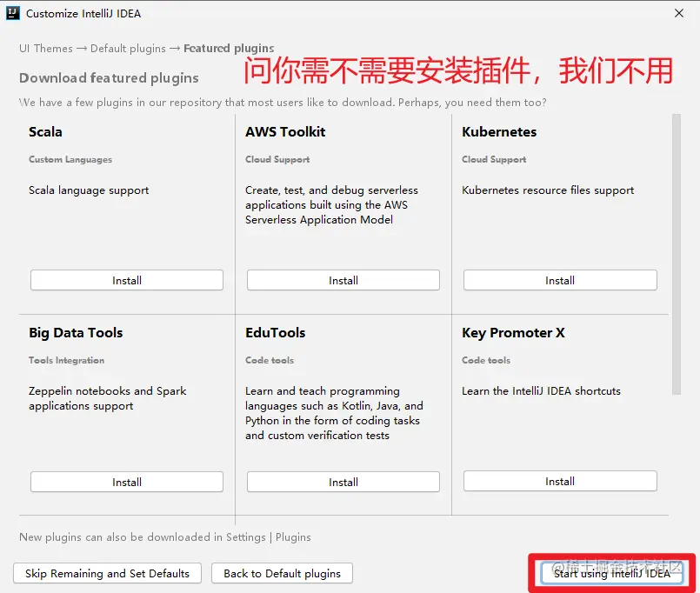The width and height of the screenshot is (700, 593).
Task: Click Cloud Support label under AWS Toolkit
Action: (277, 159)
